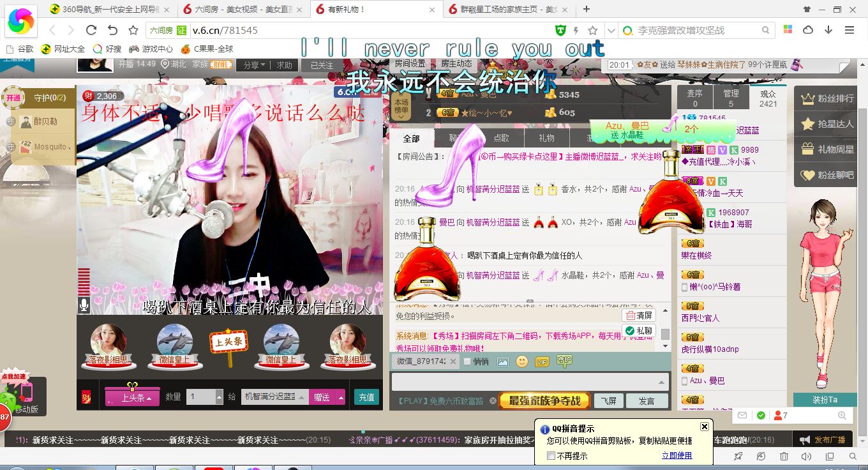Bookmark the page with the left star icon
The width and height of the screenshot is (868, 470).
pyautogui.click(x=133, y=30)
